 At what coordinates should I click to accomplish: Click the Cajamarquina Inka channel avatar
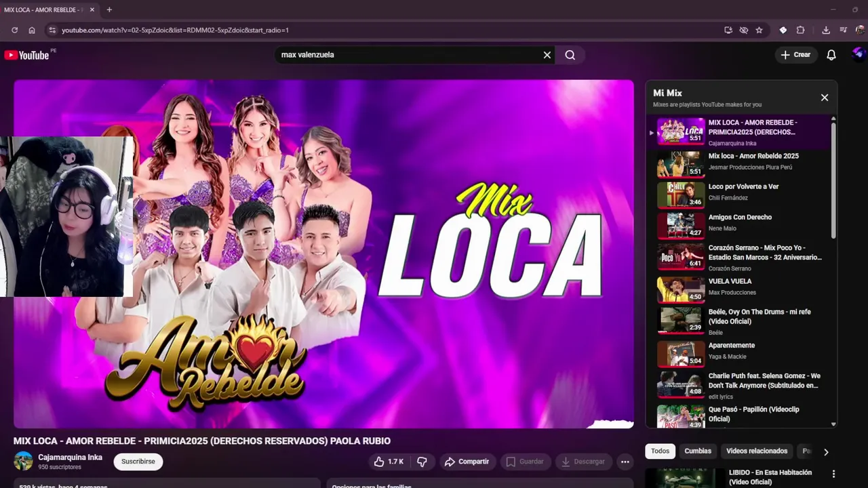(24, 462)
